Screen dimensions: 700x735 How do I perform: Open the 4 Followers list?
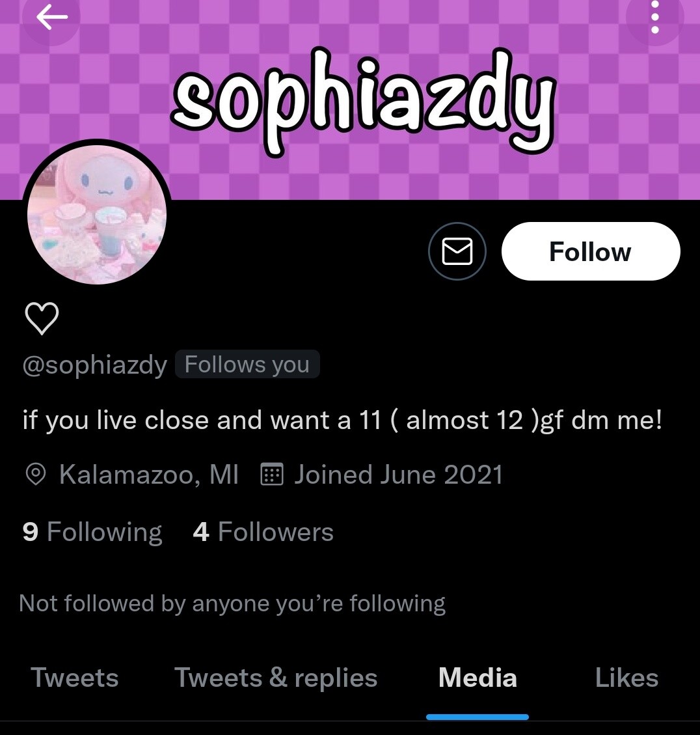pos(263,532)
